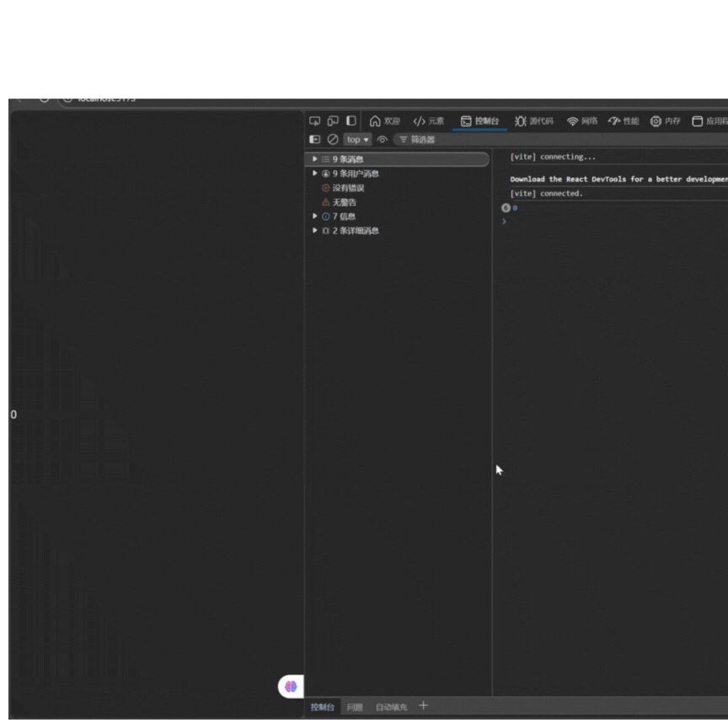728x728 pixels.
Task: Switch to the 元素 tab
Action: 428,121
